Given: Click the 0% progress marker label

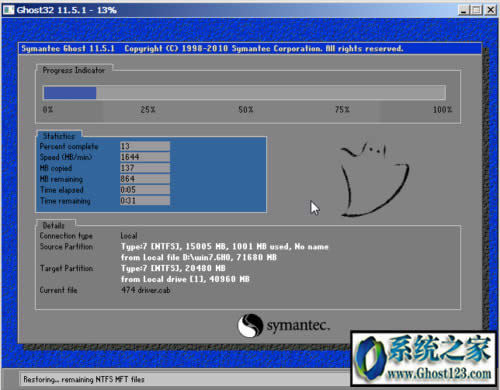Looking at the screenshot, I should [48, 110].
